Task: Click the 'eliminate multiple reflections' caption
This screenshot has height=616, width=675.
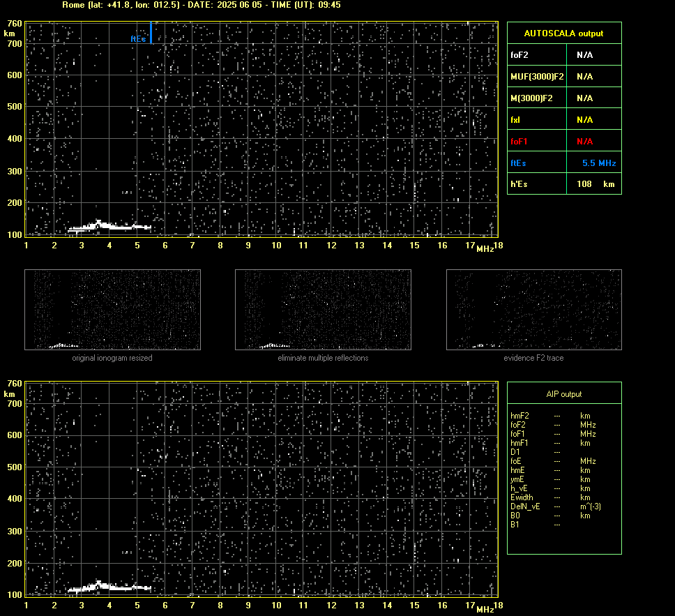Action: (x=323, y=358)
